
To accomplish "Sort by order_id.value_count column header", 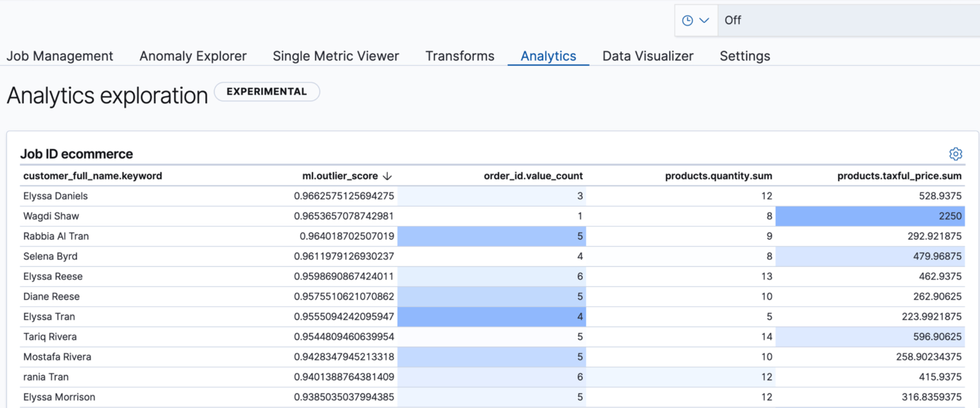I will (x=533, y=176).
